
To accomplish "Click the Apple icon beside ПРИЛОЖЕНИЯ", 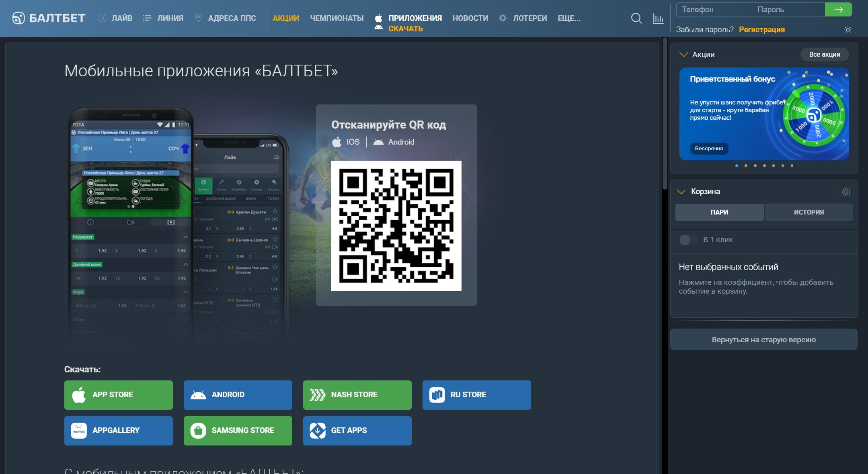I will 378,18.
